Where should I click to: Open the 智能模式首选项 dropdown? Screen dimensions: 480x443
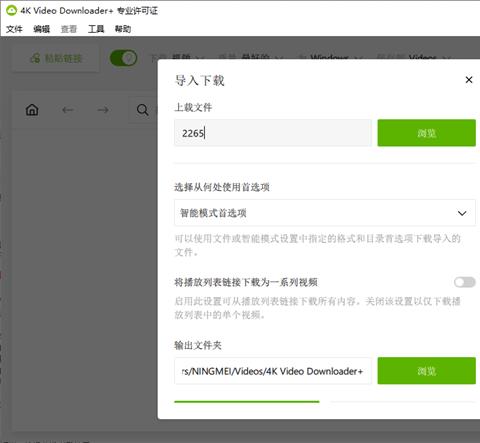click(x=325, y=213)
